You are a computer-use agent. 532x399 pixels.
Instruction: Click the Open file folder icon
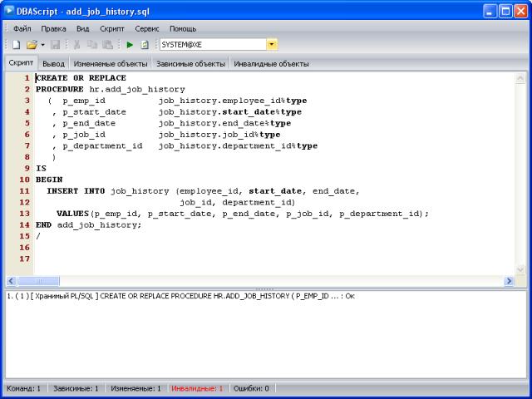point(31,44)
